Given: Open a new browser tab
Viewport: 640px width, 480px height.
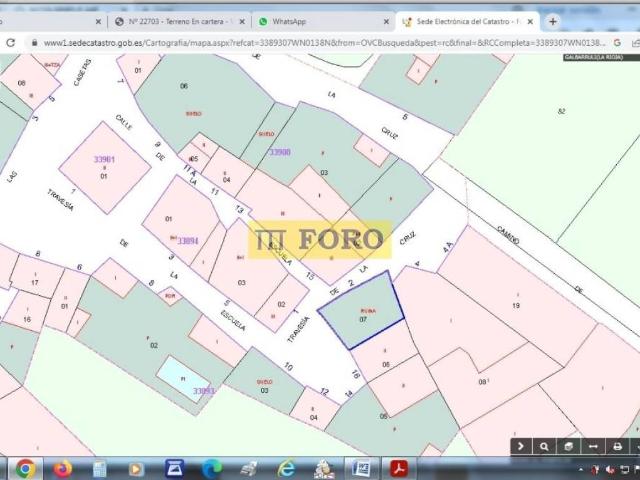Looking at the screenshot, I should pyautogui.click(x=553, y=22).
